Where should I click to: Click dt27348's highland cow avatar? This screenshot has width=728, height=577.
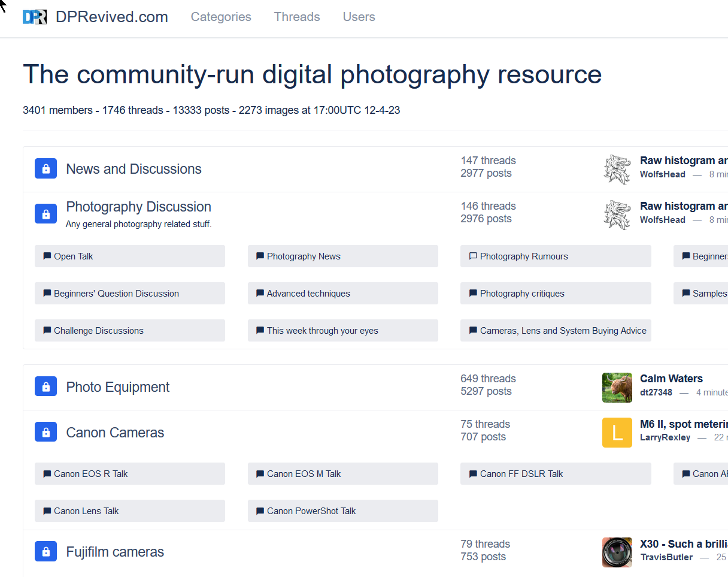click(x=617, y=387)
